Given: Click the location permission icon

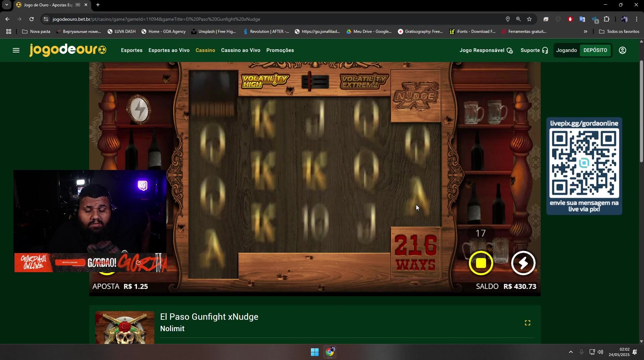Looking at the screenshot, I should [x=508, y=19].
